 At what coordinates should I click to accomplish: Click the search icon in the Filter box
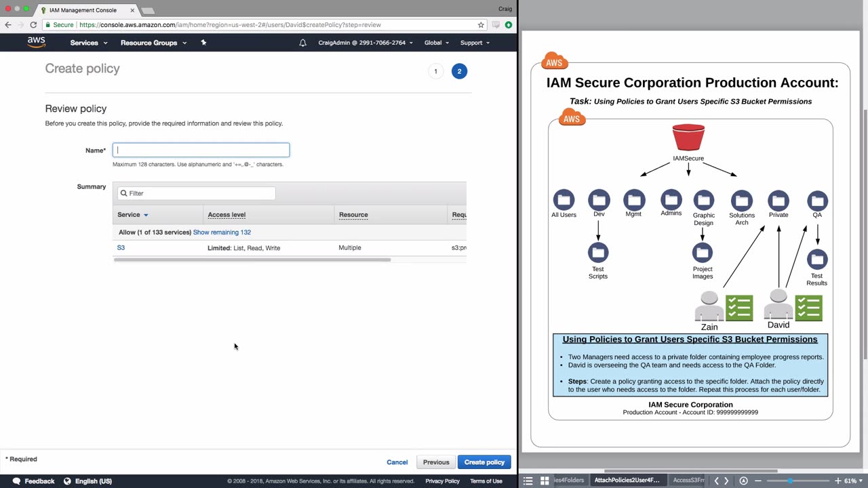124,194
